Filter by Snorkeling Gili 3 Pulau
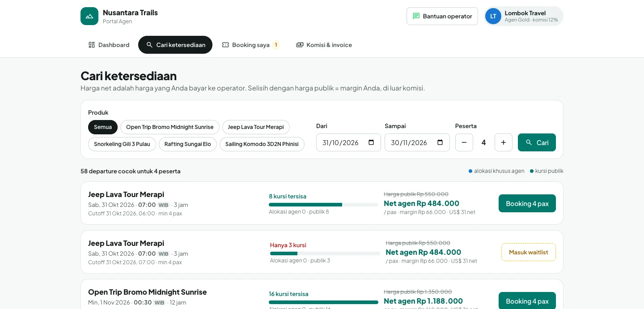 [x=122, y=144]
